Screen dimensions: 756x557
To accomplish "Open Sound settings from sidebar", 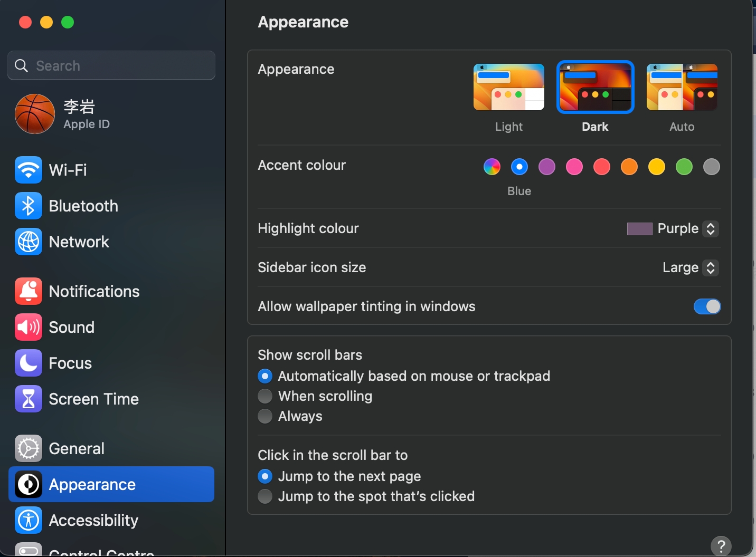I will (72, 327).
